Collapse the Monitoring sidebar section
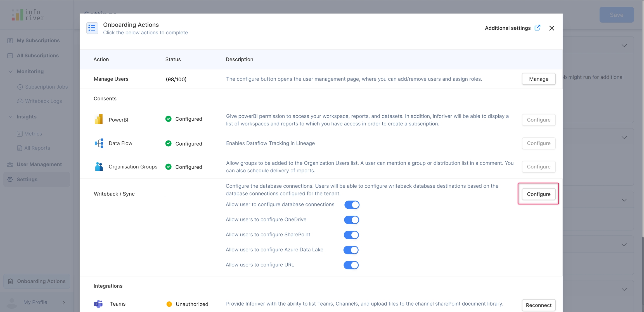 pyautogui.click(x=11, y=72)
